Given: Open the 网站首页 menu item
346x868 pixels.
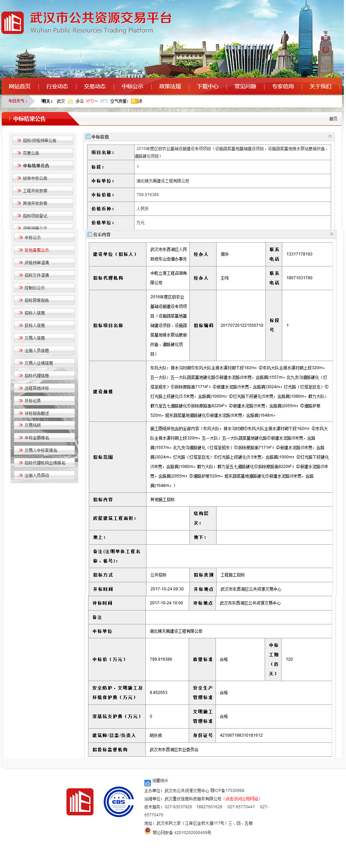Looking at the screenshot, I should pos(20,87).
